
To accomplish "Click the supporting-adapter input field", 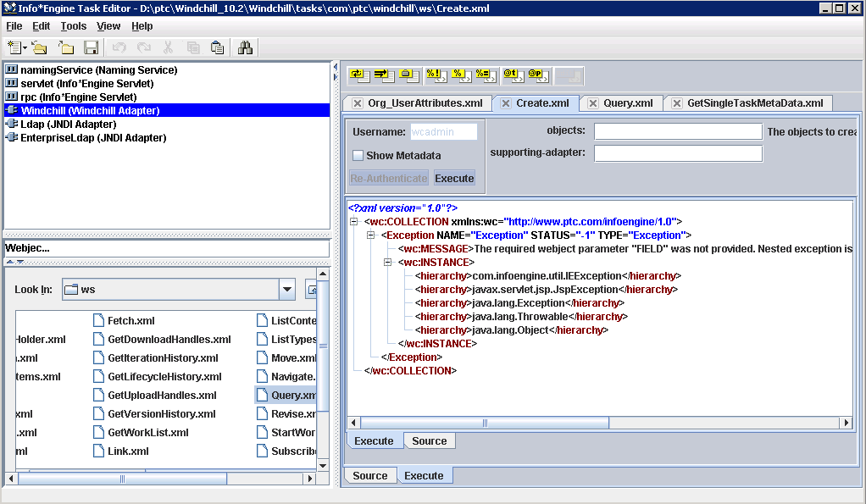I will click(x=678, y=153).
